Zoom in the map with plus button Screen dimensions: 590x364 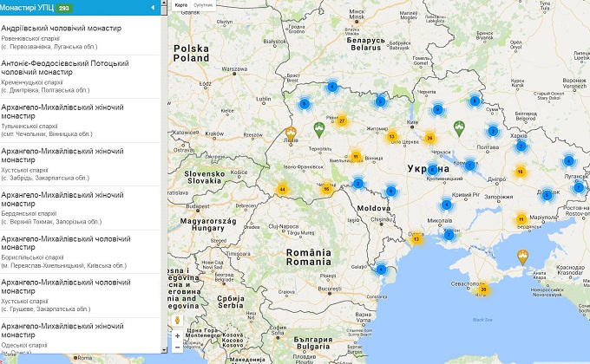[178, 335]
